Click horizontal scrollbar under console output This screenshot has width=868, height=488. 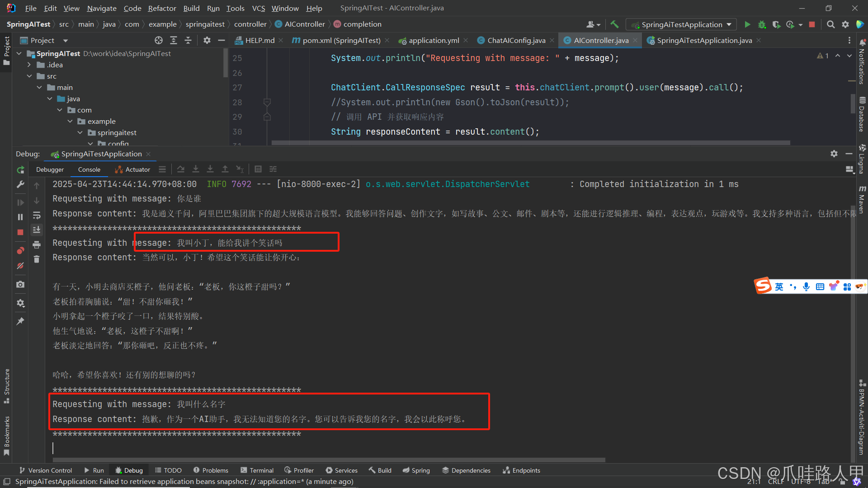click(329, 460)
